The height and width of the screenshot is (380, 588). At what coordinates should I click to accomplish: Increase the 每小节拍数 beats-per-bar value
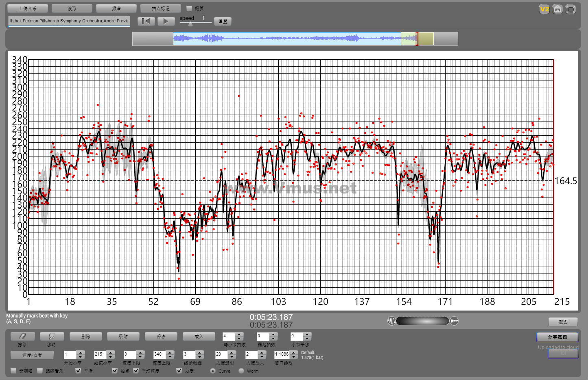click(239, 334)
